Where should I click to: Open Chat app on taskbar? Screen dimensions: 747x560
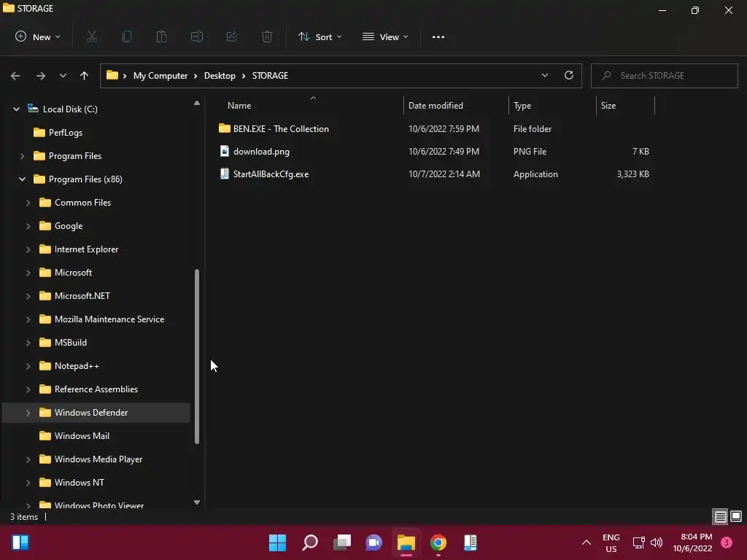click(374, 542)
